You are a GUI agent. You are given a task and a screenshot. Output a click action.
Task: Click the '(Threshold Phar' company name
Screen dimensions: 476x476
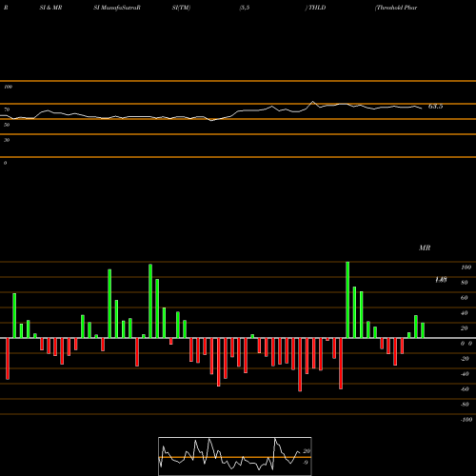click(396, 8)
